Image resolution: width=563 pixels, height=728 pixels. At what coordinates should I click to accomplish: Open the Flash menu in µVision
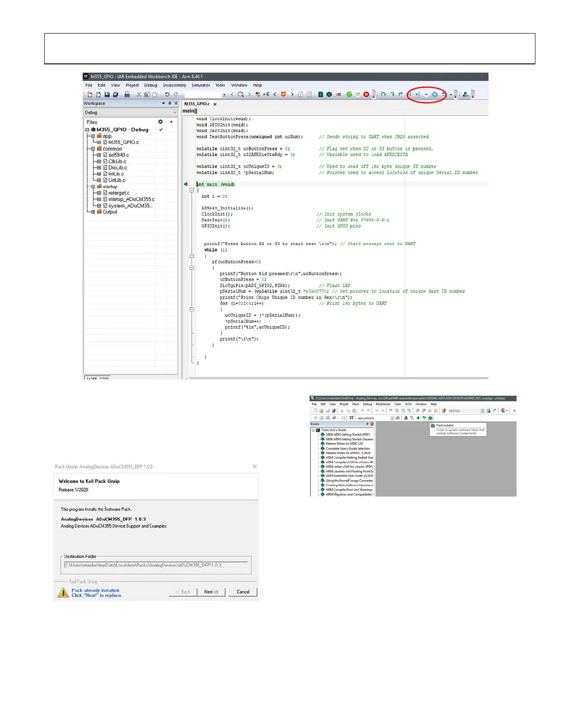(x=356, y=404)
